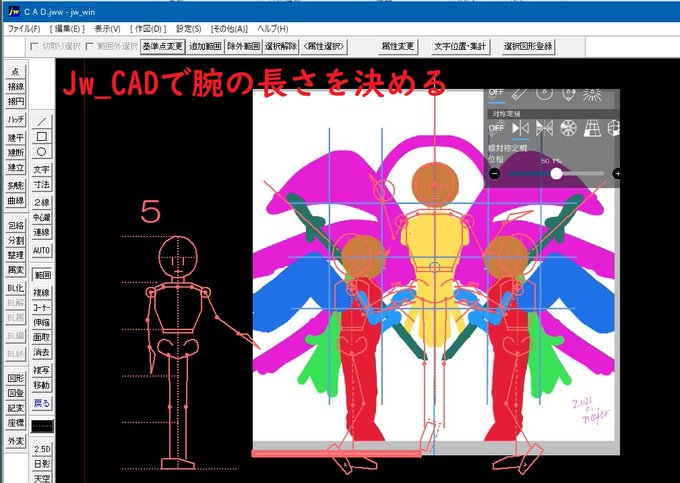Select the curve ruler icon in overlay panel
Viewport: 680px width, 483px height.
pyautogui.click(x=569, y=94)
